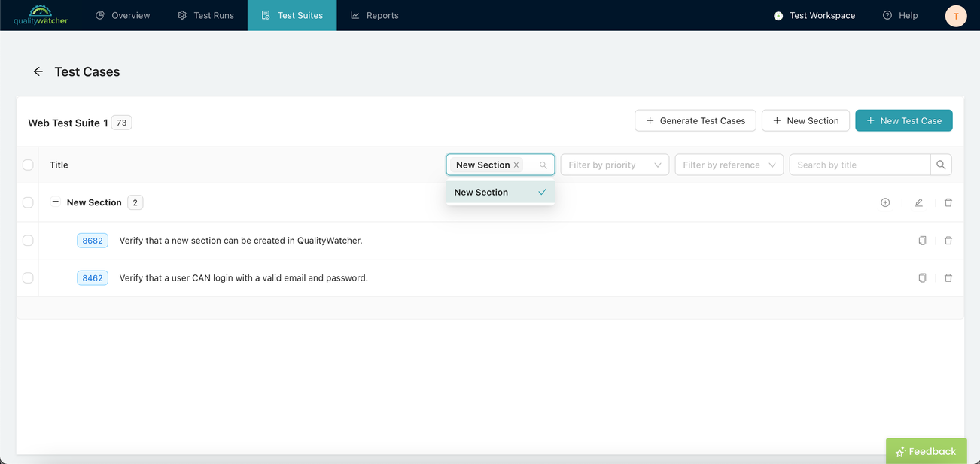This screenshot has width=980, height=464.
Task: Click the test count badge 73
Action: 121,123
